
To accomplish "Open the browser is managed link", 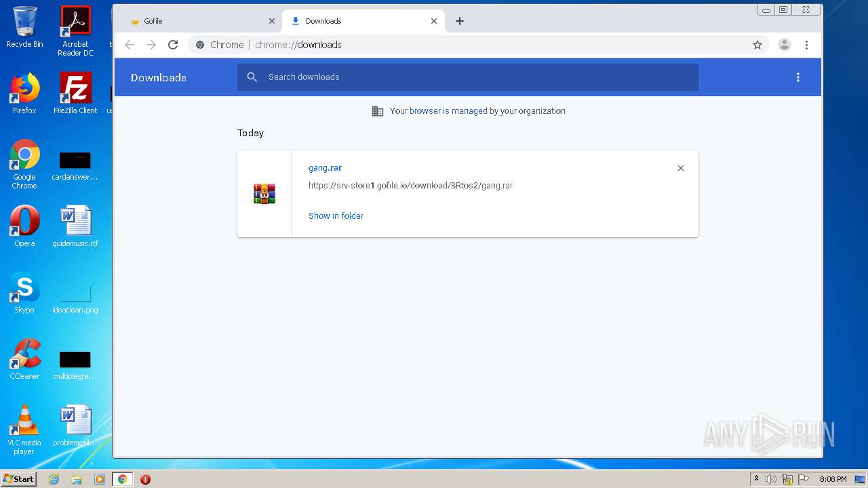I will tap(448, 111).
